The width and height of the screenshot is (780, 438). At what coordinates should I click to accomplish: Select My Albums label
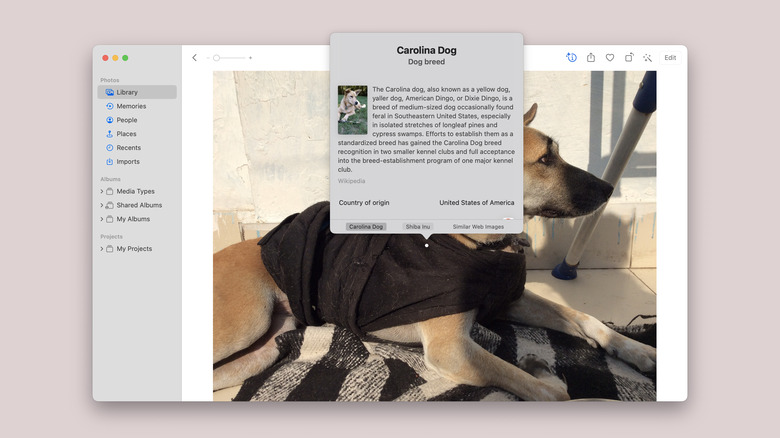tap(133, 219)
